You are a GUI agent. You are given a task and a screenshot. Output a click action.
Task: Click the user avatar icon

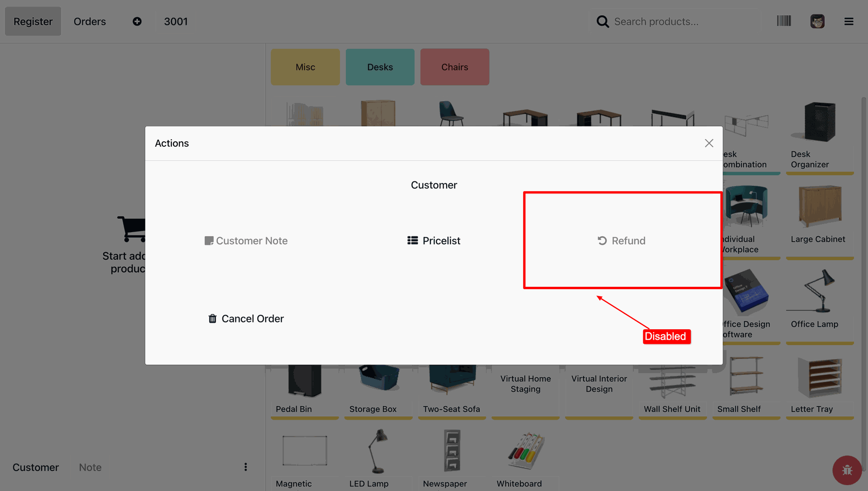(817, 21)
